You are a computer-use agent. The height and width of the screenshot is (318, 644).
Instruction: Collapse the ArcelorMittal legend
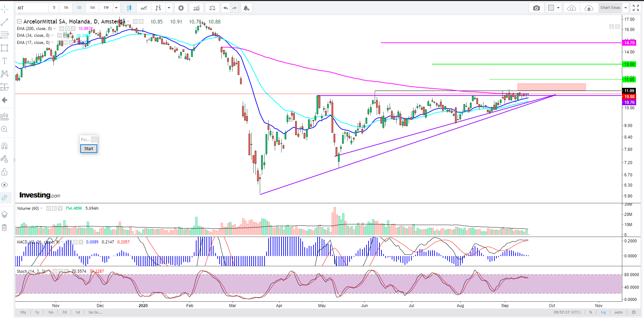pyautogui.click(x=19, y=21)
